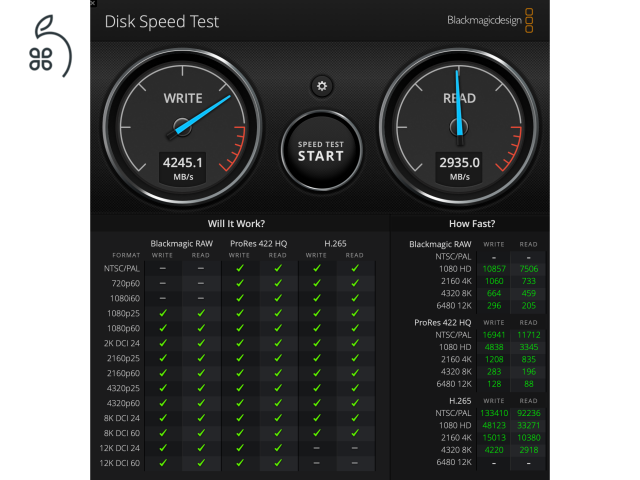Screen dimensions: 640x480
Task: Click H.265 NTSC/PAL write value 133410
Action: pyautogui.click(x=494, y=413)
